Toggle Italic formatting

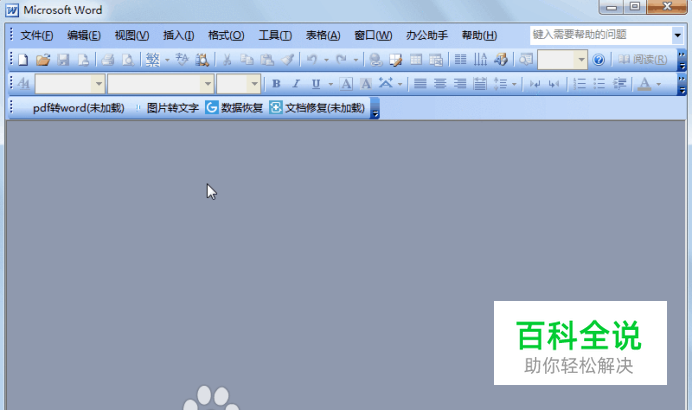tap(296, 83)
